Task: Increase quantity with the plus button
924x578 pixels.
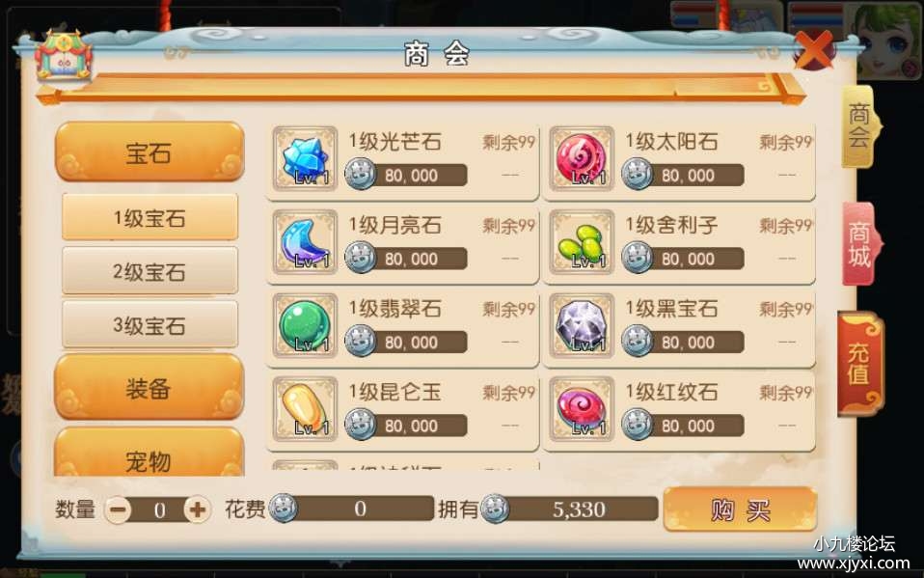Action: 197,509
